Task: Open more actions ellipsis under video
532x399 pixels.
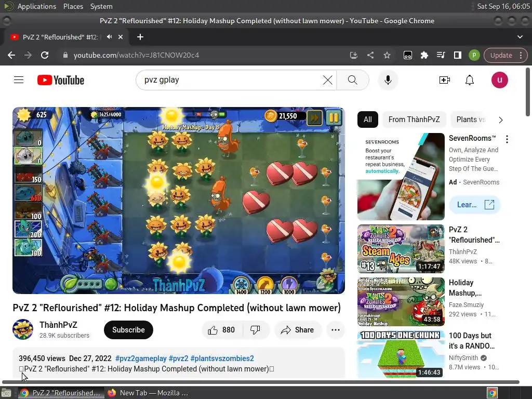Action: pos(336,330)
